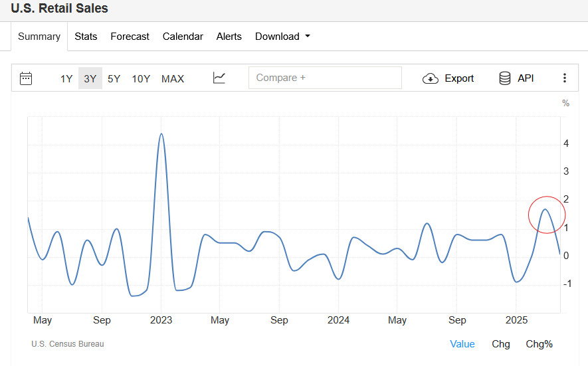Select the 1Y time range
The height and width of the screenshot is (366, 588).
tap(66, 78)
